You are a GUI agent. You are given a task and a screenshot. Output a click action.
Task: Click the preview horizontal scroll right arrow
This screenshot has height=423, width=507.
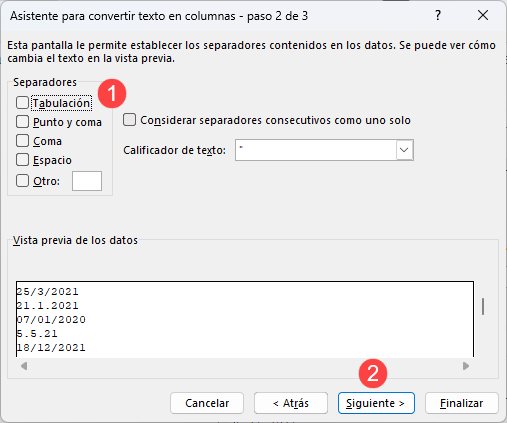466,366
